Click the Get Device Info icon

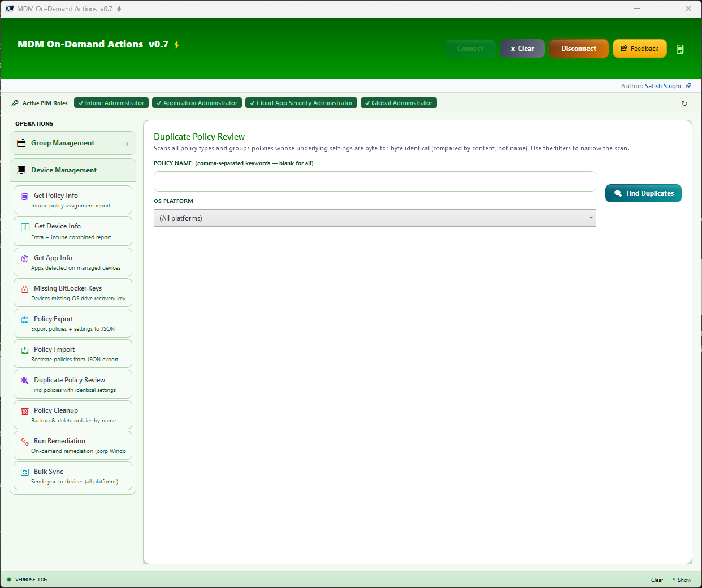pyautogui.click(x=25, y=227)
